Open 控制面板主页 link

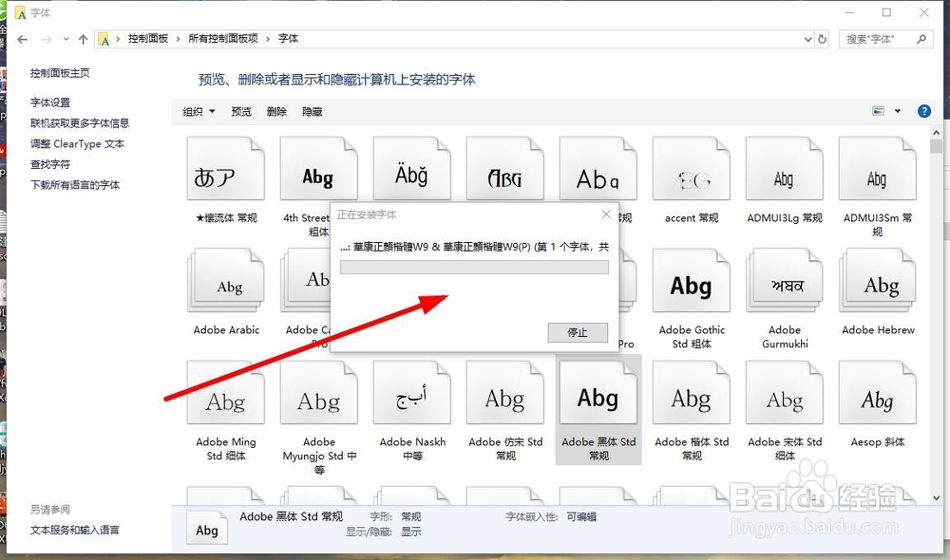(60, 73)
